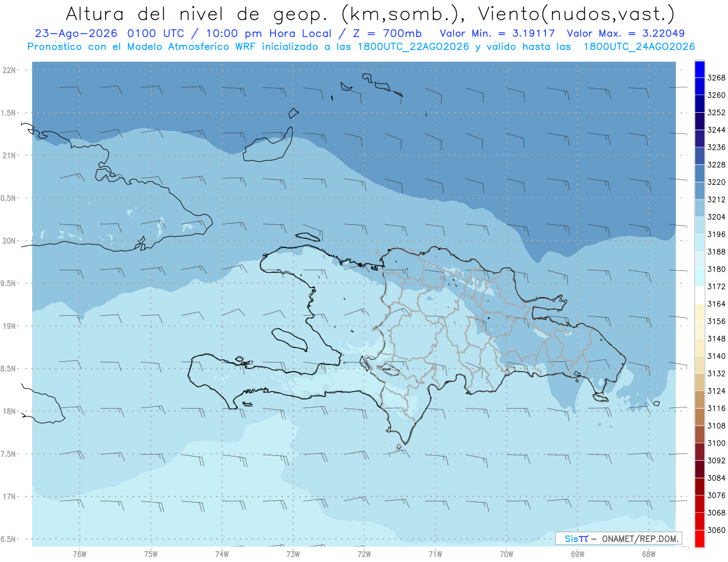Click the '3236' colorbar label
This screenshot has height=562, width=728.
716,147
